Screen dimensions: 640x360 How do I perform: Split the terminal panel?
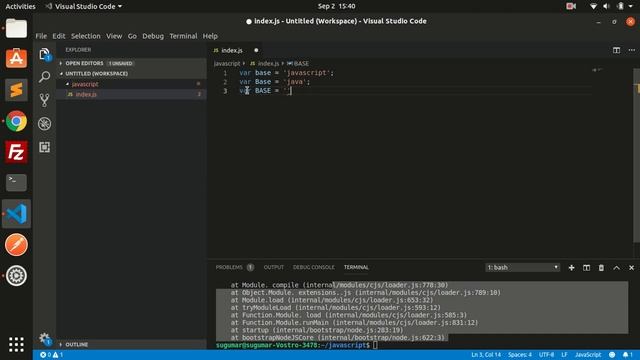click(x=587, y=268)
